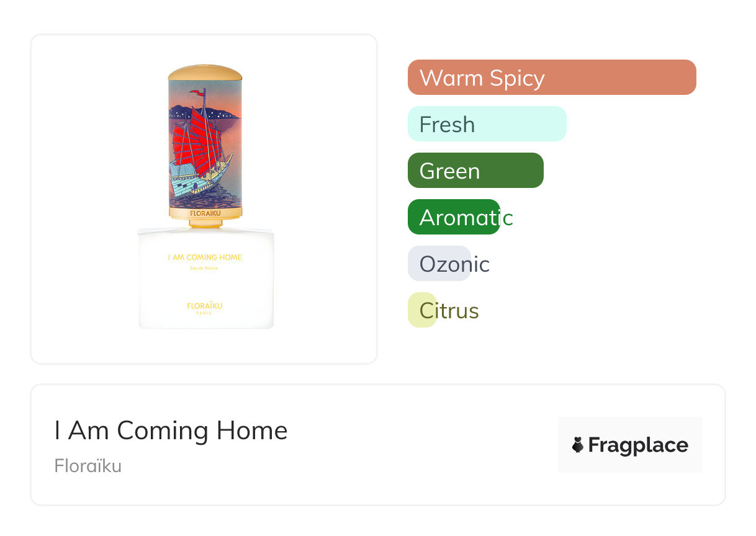Select the Fresh accord bar

pos(487,124)
